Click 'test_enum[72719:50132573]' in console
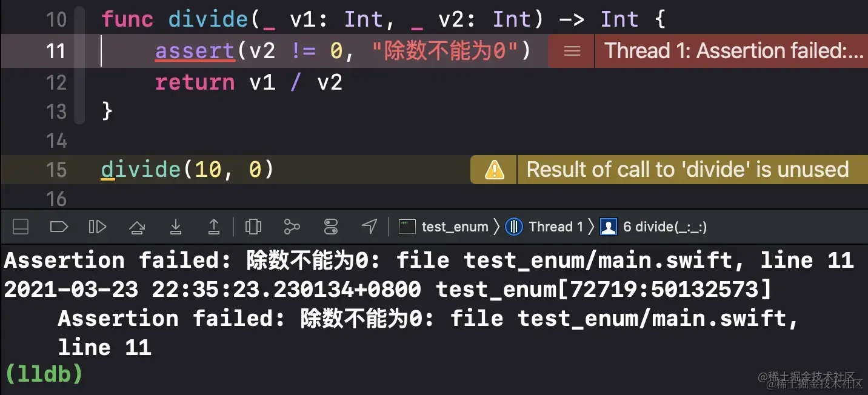 coord(604,290)
